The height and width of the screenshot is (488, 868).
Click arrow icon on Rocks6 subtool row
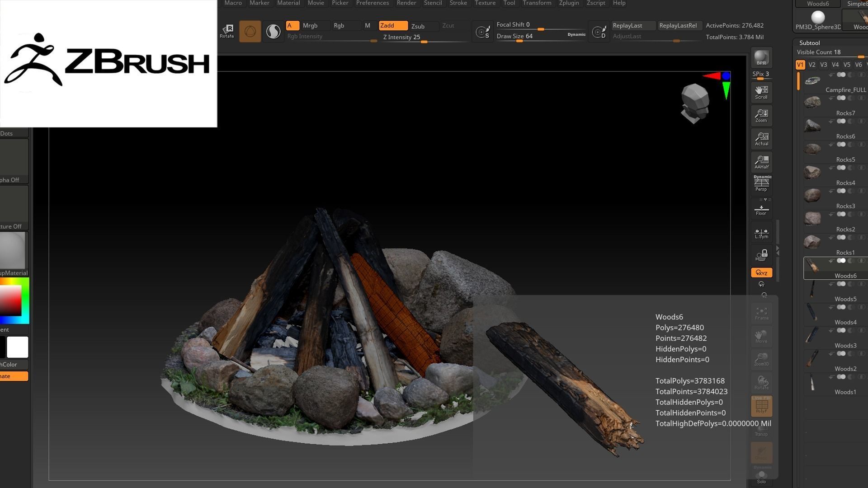tap(831, 122)
